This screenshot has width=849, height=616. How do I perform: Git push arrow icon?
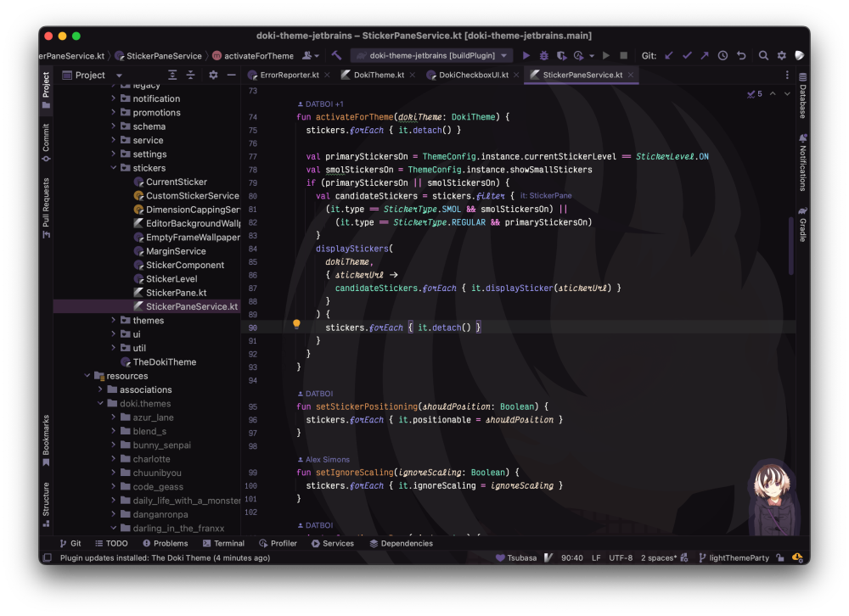coord(705,55)
